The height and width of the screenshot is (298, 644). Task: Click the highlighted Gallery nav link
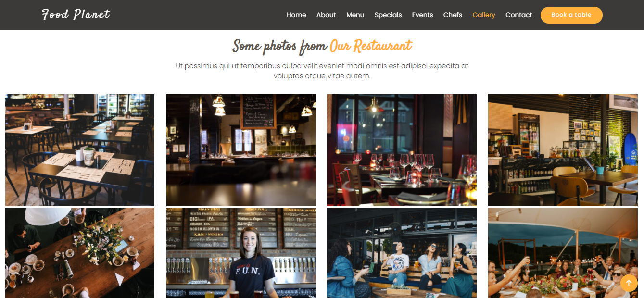[x=484, y=15]
